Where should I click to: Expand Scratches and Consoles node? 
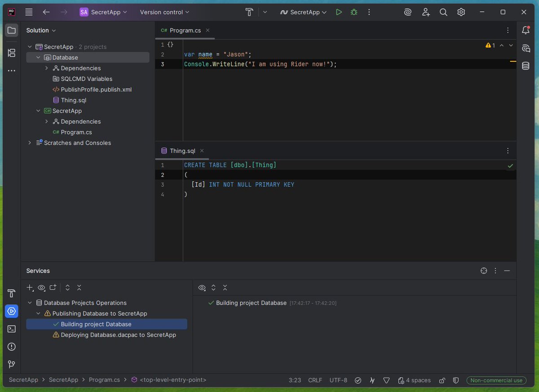[30, 143]
